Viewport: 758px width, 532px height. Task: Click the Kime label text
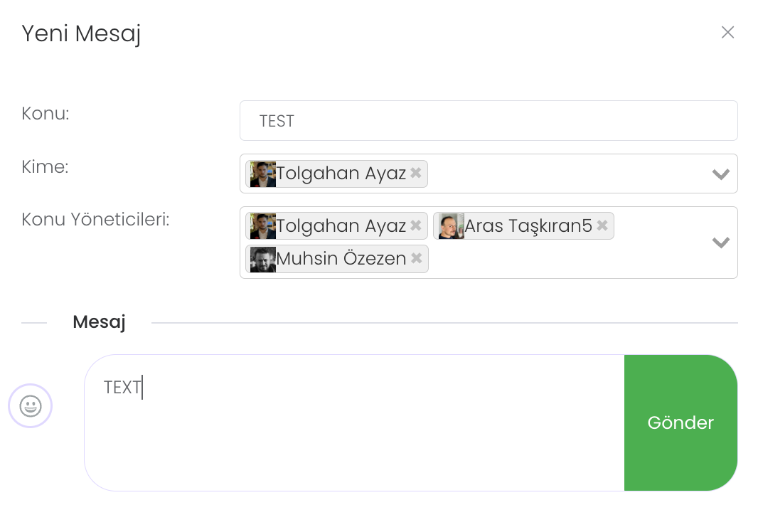[45, 166]
